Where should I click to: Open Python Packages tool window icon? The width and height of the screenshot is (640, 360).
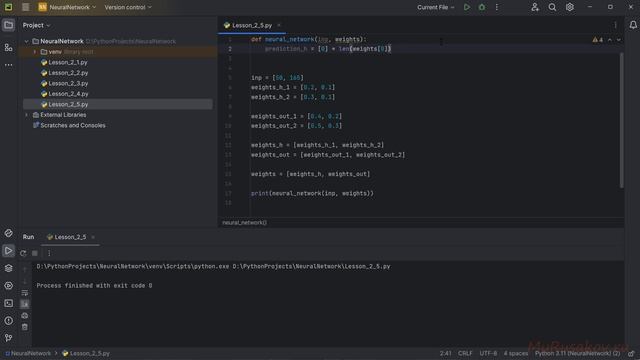tap(8, 233)
